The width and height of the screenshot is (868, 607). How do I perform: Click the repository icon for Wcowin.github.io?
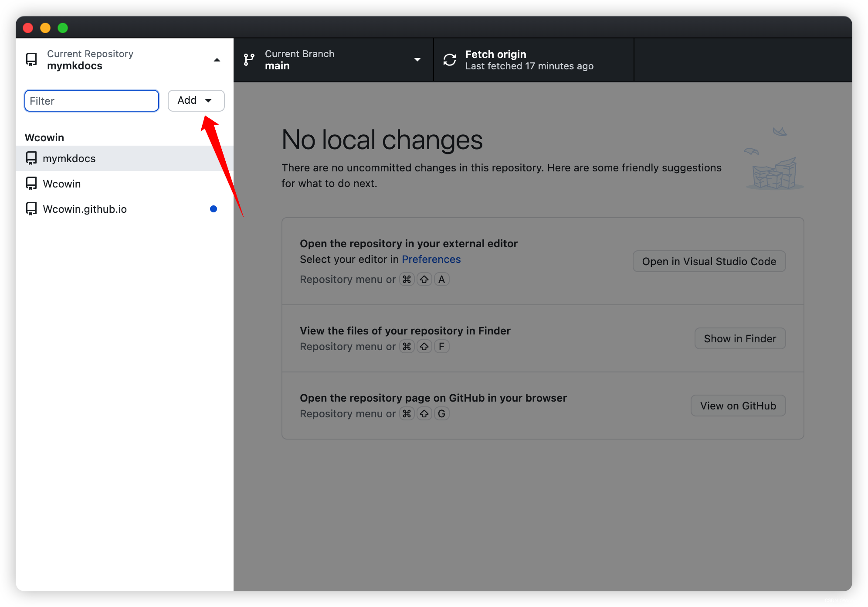pyautogui.click(x=32, y=209)
